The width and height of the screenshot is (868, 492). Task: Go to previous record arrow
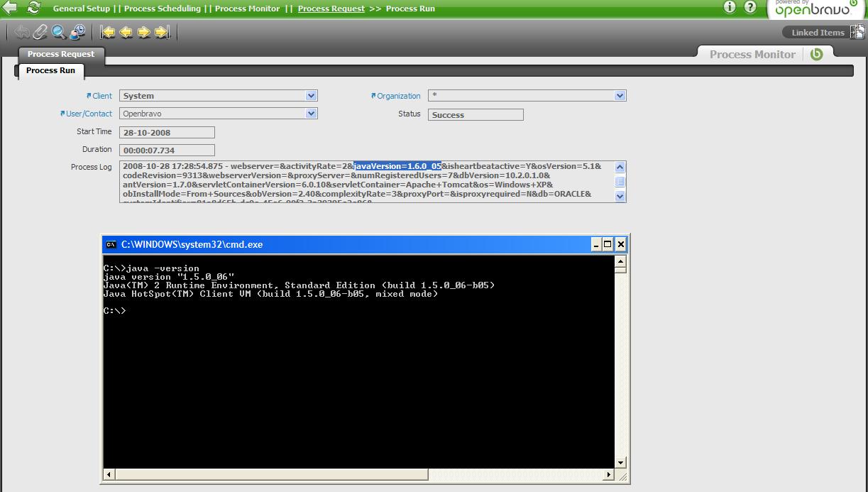pyautogui.click(x=126, y=32)
